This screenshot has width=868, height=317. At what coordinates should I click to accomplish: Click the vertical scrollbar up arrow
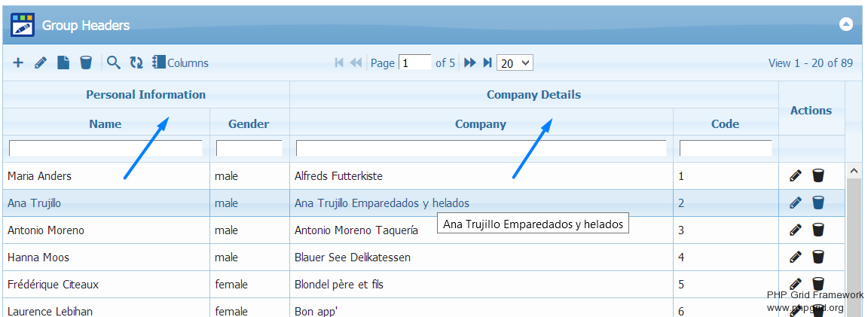[854, 171]
